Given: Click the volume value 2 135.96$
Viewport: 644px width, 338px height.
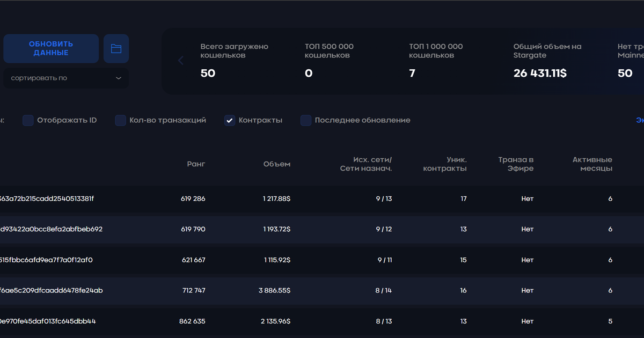Looking at the screenshot, I should [275, 321].
